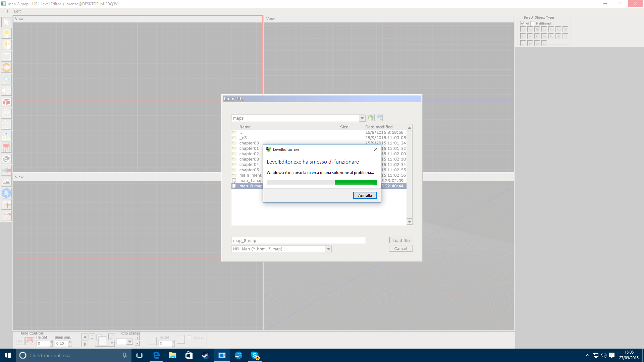The image size is (644, 362).
Task: Click the light bulb point light tool
Action: click(6, 33)
